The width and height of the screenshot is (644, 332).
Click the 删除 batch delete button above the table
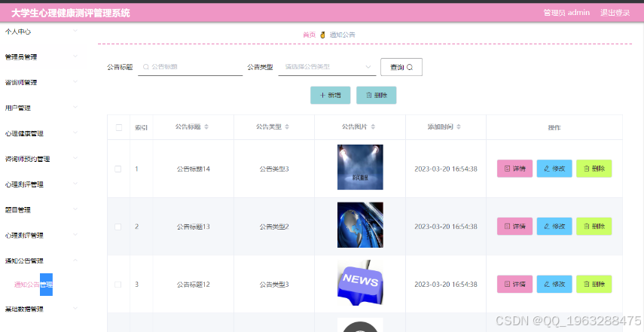(376, 95)
